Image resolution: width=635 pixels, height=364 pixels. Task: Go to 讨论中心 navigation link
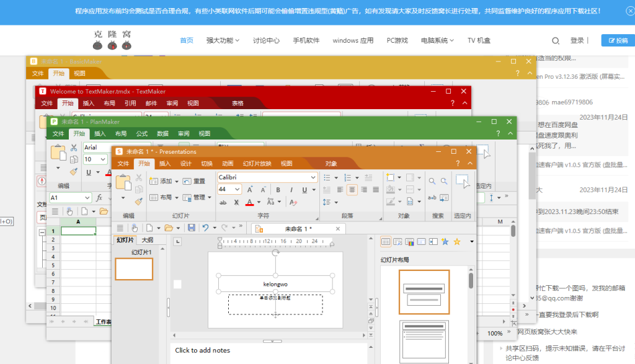(x=266, y=40)
